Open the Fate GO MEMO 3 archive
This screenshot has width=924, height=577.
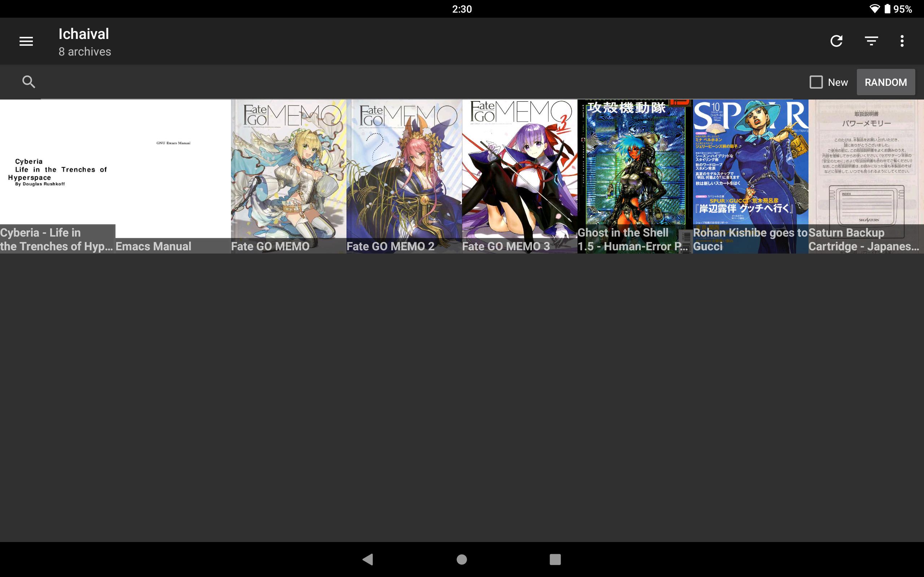(520, 176)
